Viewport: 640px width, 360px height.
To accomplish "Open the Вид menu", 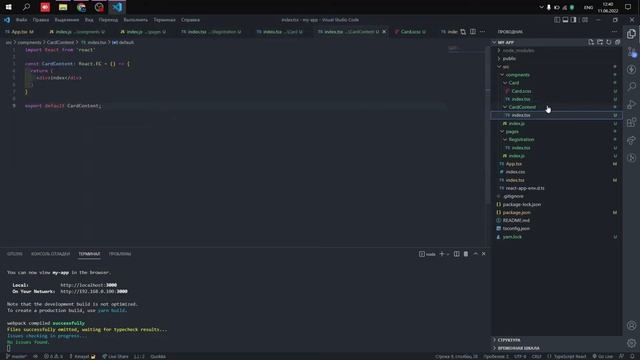I will 89,20.
